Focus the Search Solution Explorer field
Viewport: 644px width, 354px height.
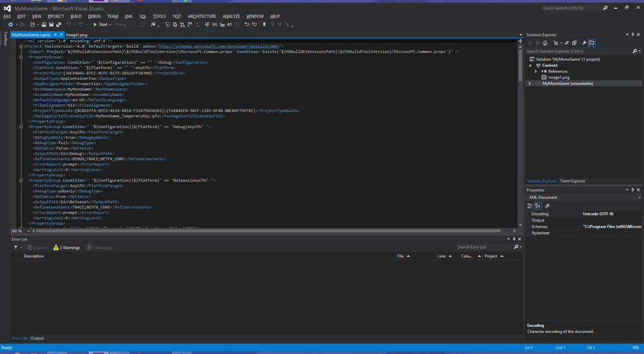(x=579, y=52)
